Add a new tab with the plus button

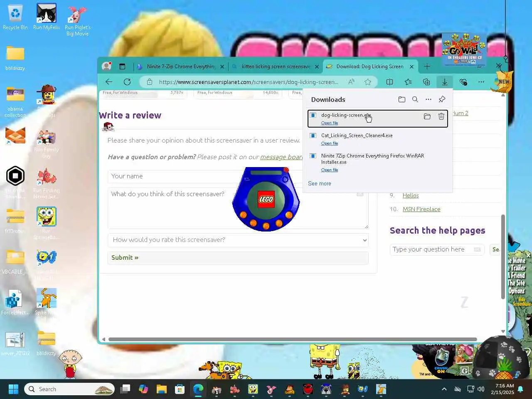(x=427, y=66)
